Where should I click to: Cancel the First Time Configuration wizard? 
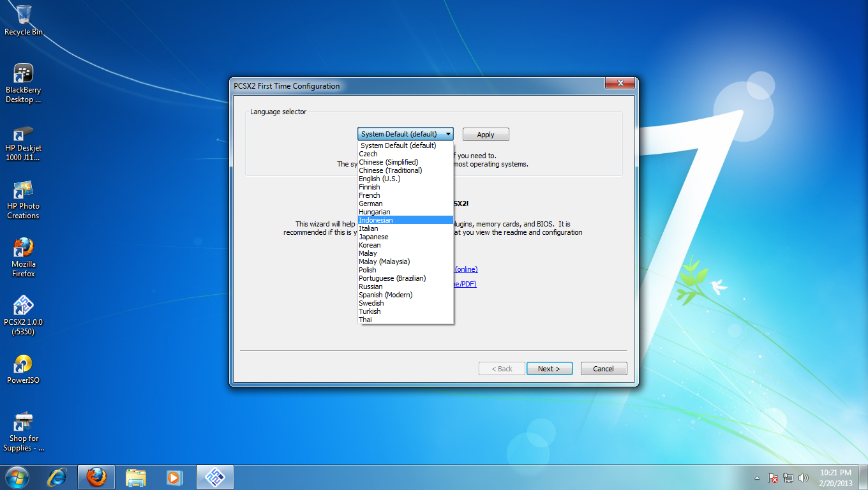tap(603, 369)
